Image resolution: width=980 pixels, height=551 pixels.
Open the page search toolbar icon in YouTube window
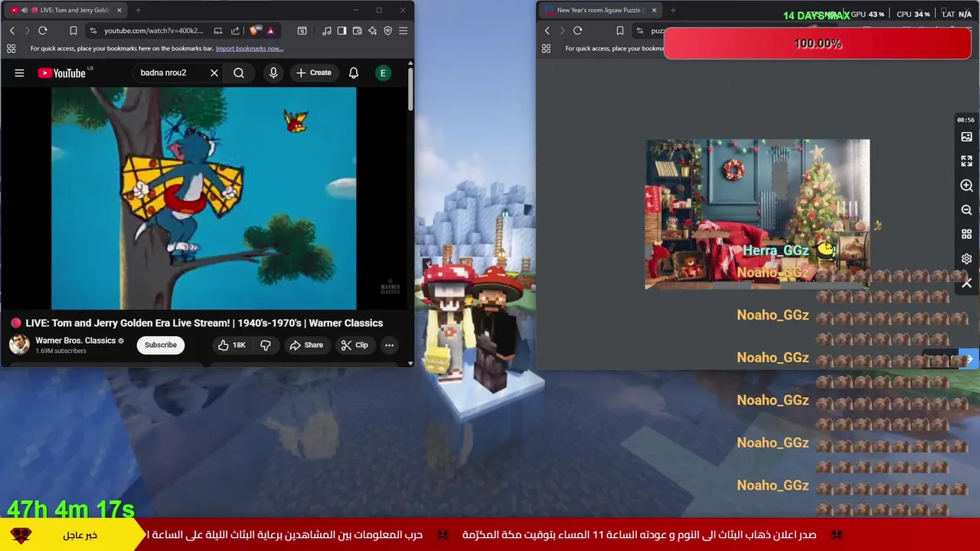302,31
